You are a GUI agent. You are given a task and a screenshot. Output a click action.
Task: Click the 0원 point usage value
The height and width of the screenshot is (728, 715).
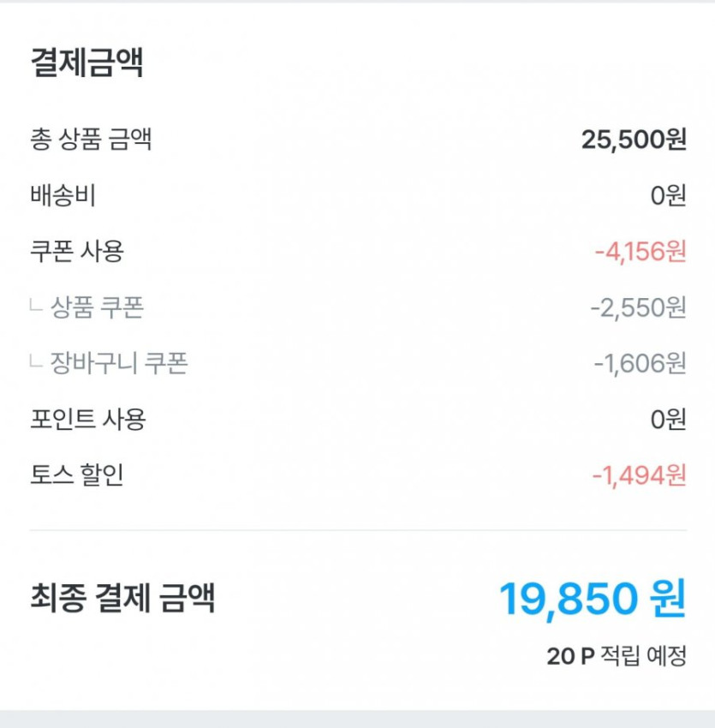(668, 421)
